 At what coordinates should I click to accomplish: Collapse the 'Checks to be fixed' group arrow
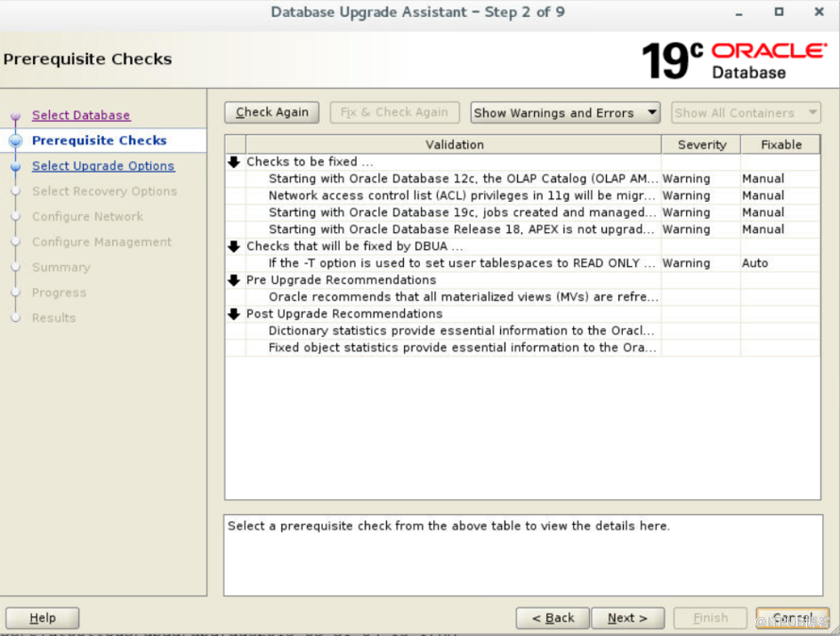[x=234, y=162]
